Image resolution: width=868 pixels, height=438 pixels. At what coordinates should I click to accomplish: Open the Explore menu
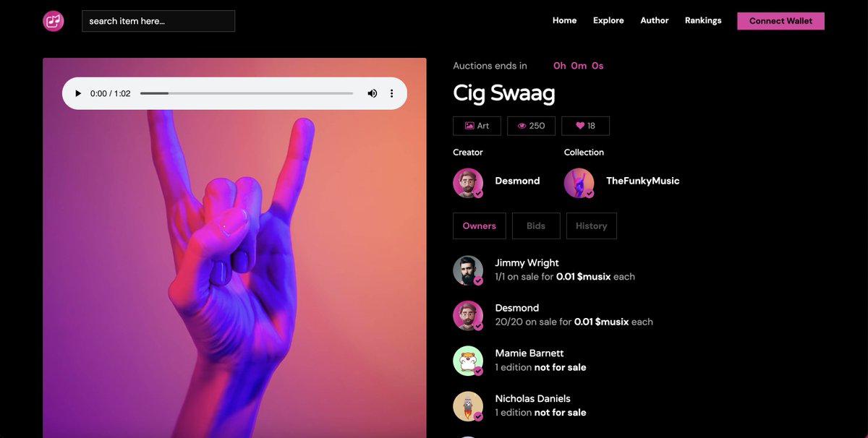(608, 20)
